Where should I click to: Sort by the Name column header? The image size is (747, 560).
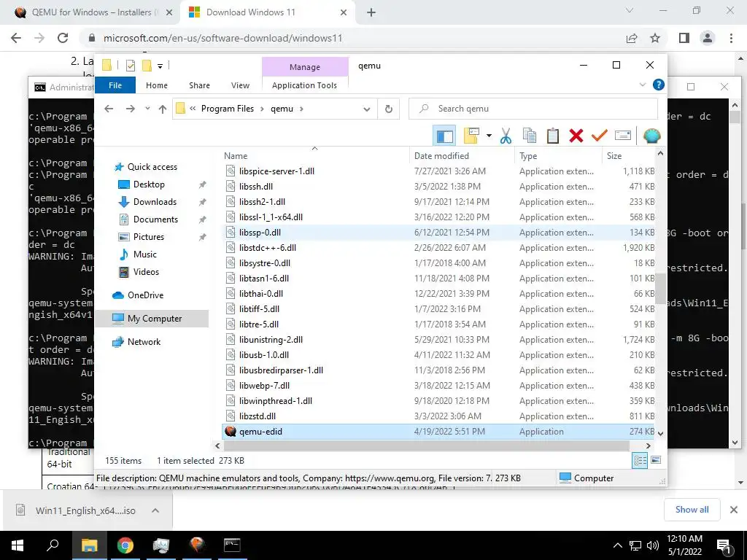[314, 156]
